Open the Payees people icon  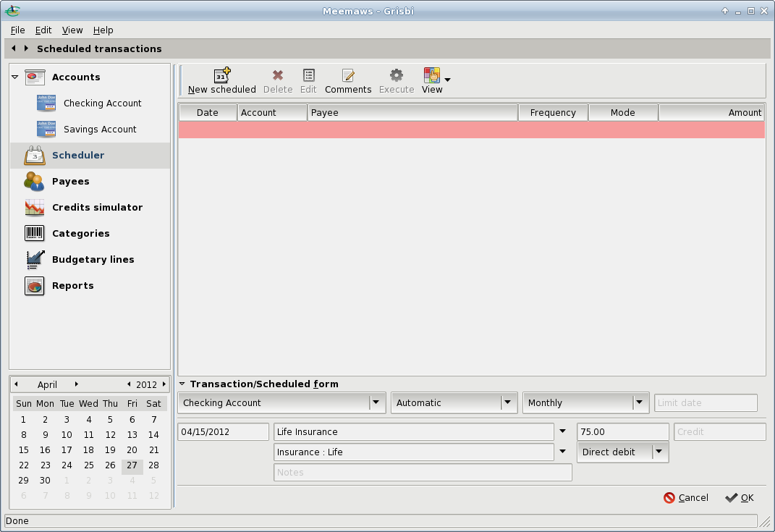[34, 182]
